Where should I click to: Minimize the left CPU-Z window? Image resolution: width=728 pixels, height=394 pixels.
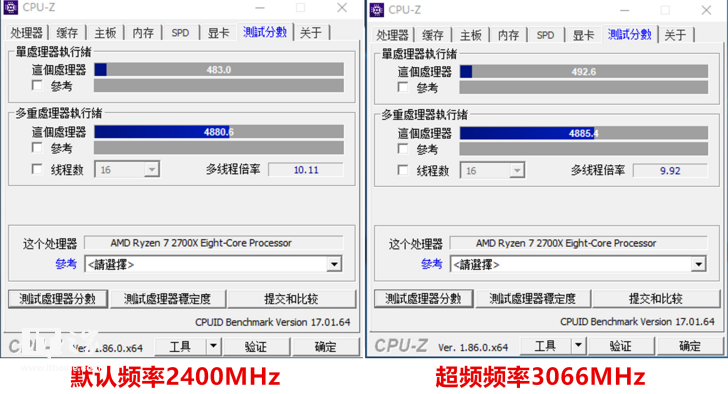pyautogui.click(x=260, y=8)
